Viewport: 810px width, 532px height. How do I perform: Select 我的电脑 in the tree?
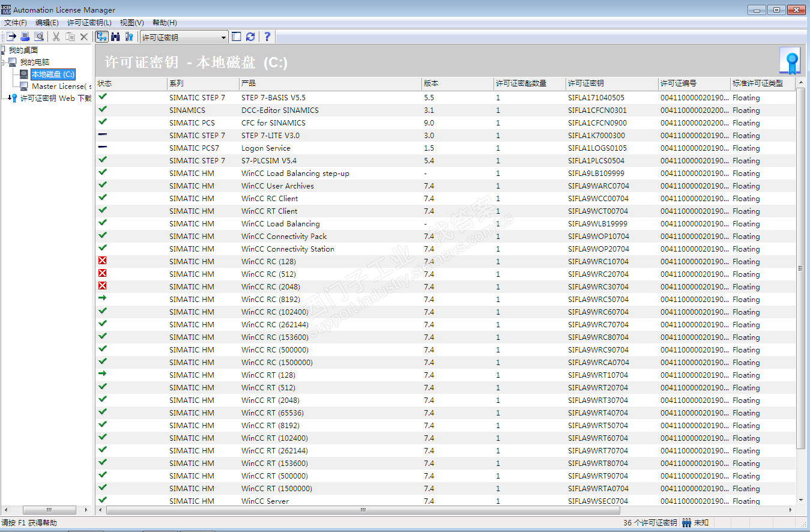tap(35, 62)
